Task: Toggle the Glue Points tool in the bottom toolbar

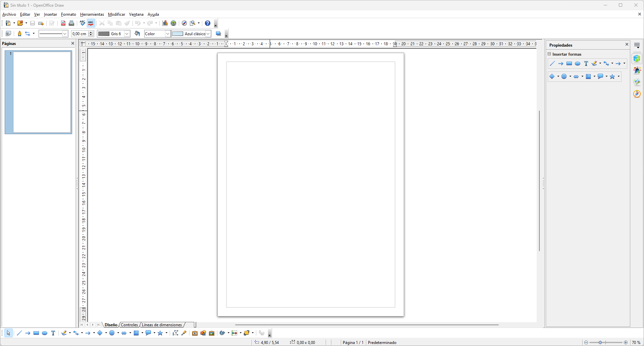Action: (x=184, y=333)
